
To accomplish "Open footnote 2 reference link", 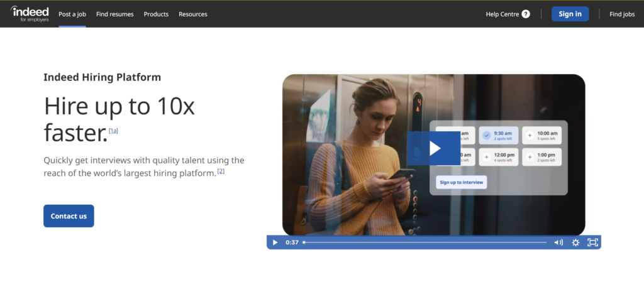I will coord(221,171).
